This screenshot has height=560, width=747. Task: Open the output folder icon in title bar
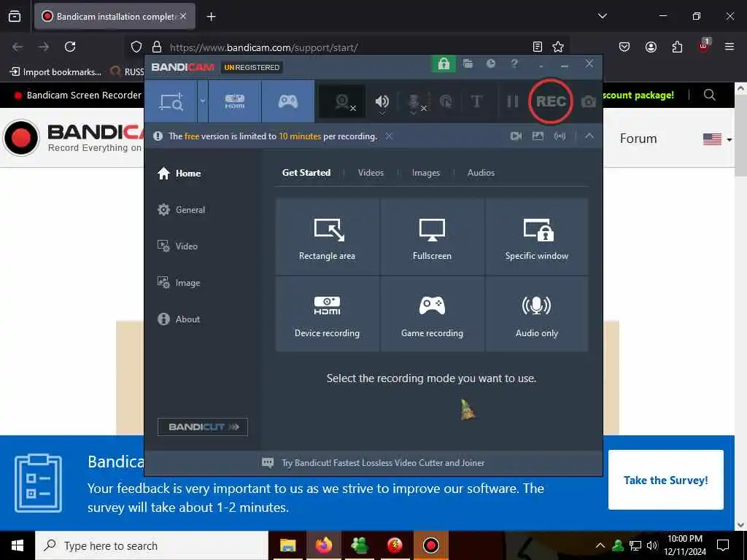[x=468, y=63]
